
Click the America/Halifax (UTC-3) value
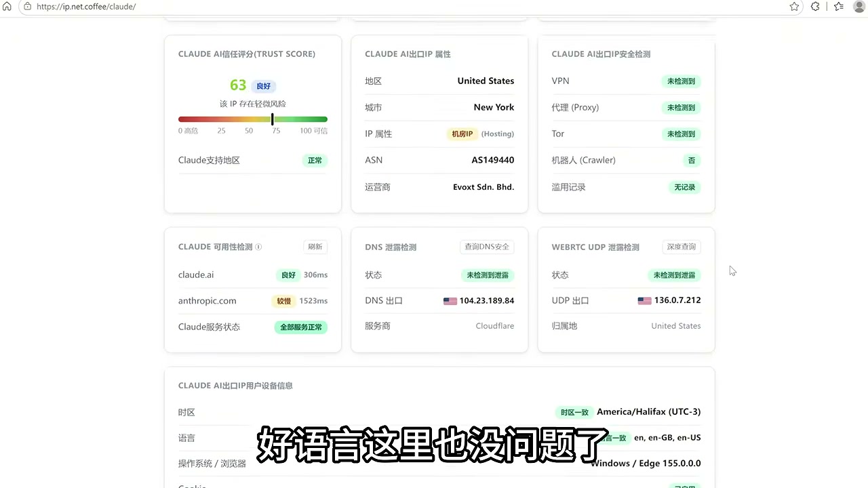point(649,412)
